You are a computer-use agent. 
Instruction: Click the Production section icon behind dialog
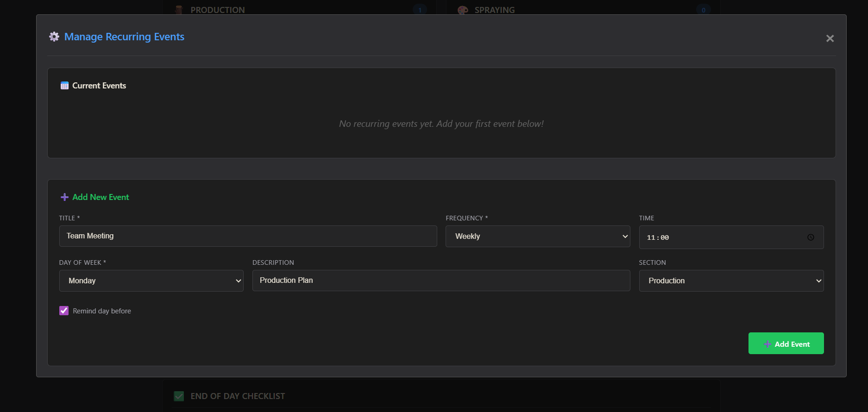pyautogui.click(x=179, y=10)
